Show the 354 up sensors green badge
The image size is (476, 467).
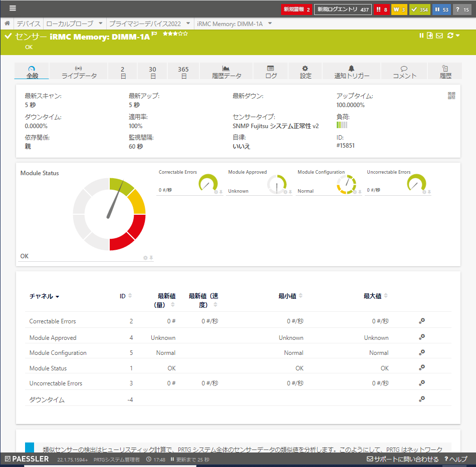pos(420,10)
